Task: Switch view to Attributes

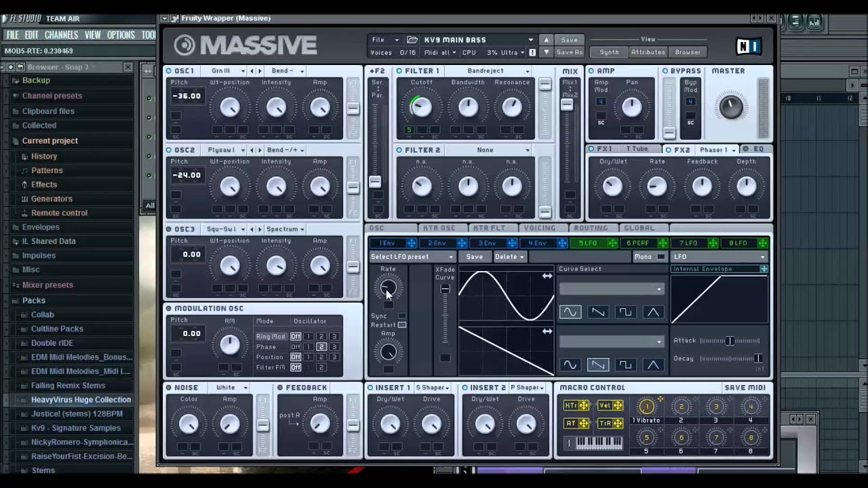Action: pos(648,52)
